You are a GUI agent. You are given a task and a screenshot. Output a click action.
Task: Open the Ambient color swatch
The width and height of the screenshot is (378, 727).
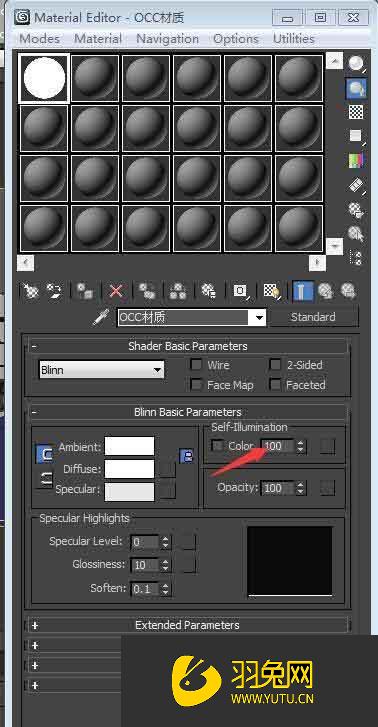click(x=129, y=446)
